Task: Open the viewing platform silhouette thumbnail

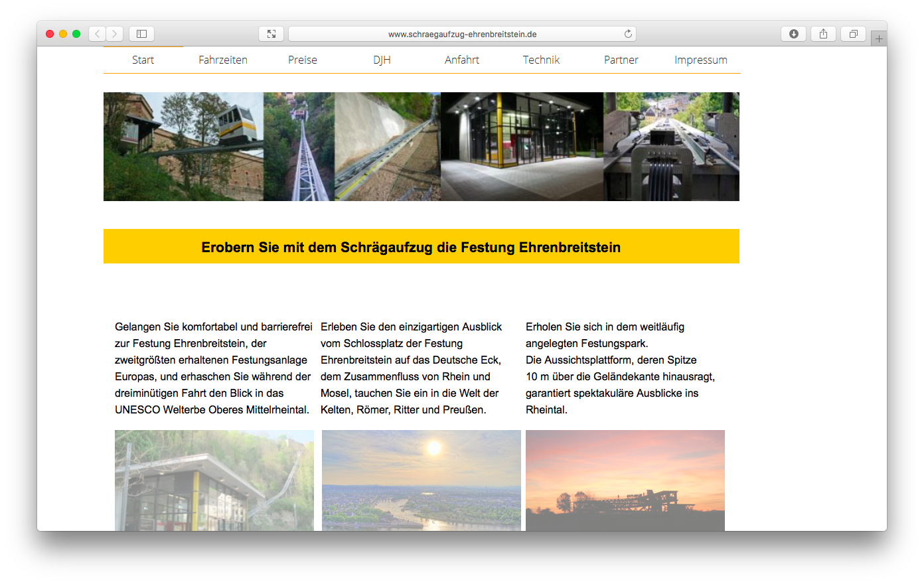Action: [x=625, y=480]
